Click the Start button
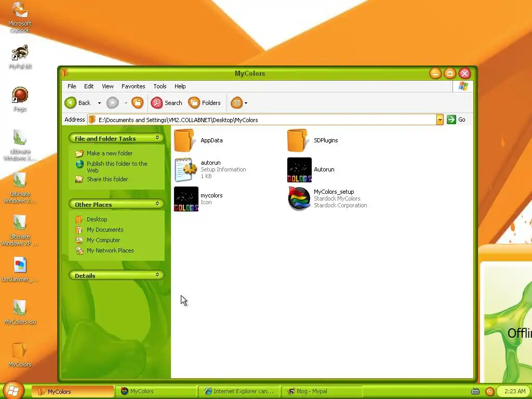 (13, 391)
